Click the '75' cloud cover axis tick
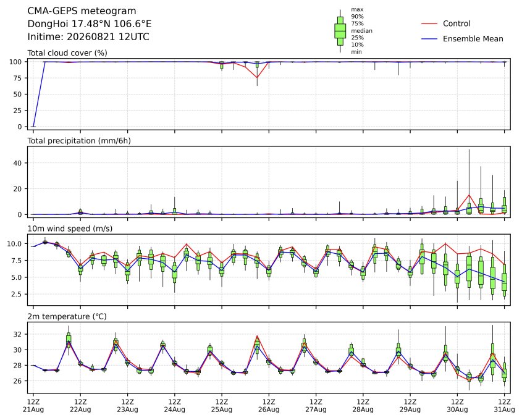Image resolution: width=522 pixels, height=420 pixels. (x=18, y=78)
